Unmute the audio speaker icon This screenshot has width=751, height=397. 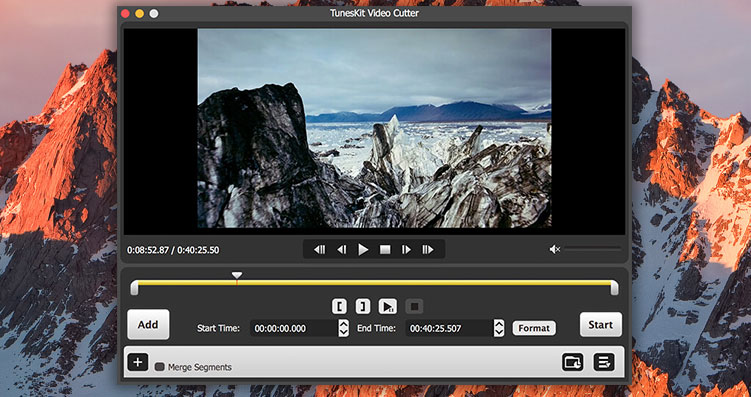555,249
